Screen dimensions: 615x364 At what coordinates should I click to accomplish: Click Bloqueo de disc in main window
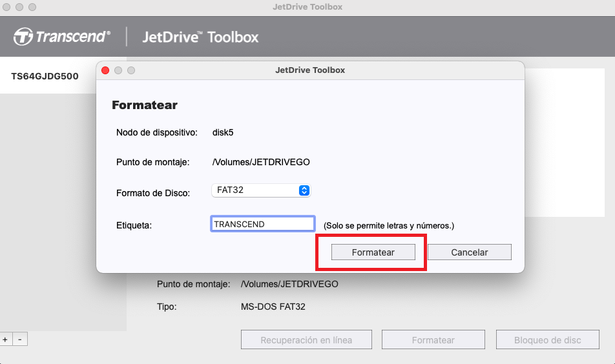point(548,339)
